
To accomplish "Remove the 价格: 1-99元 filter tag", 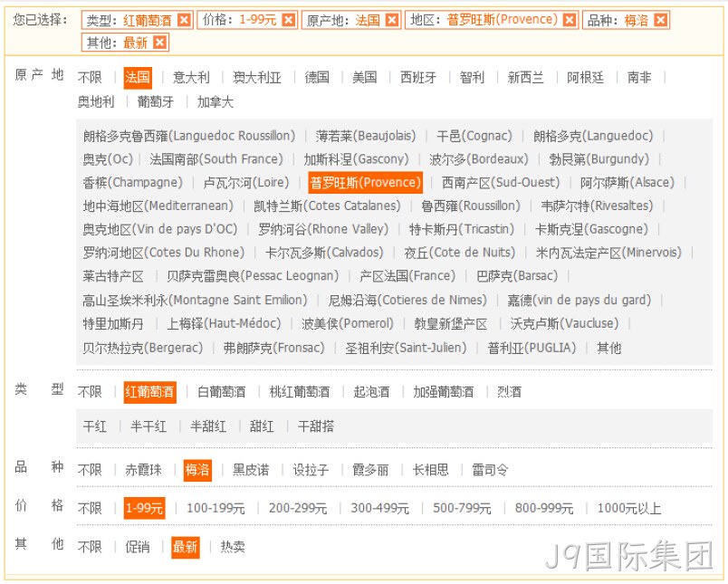I will 288,21.
